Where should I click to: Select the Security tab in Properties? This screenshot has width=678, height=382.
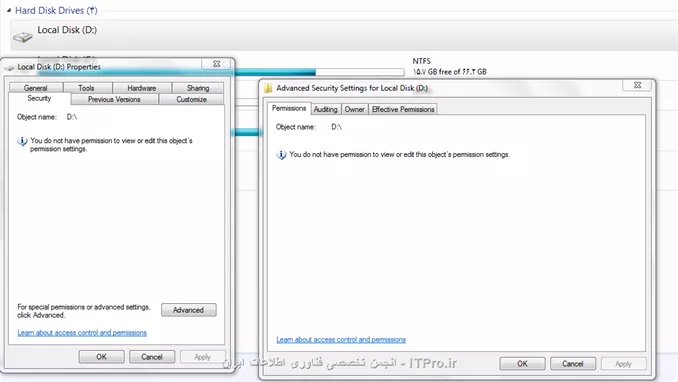tap(39, 99)
